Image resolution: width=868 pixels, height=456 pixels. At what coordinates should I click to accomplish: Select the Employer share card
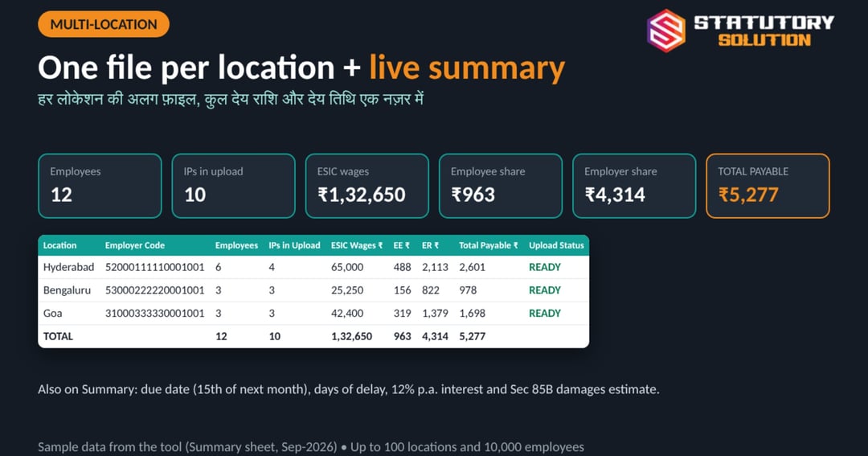coord(634,186)
